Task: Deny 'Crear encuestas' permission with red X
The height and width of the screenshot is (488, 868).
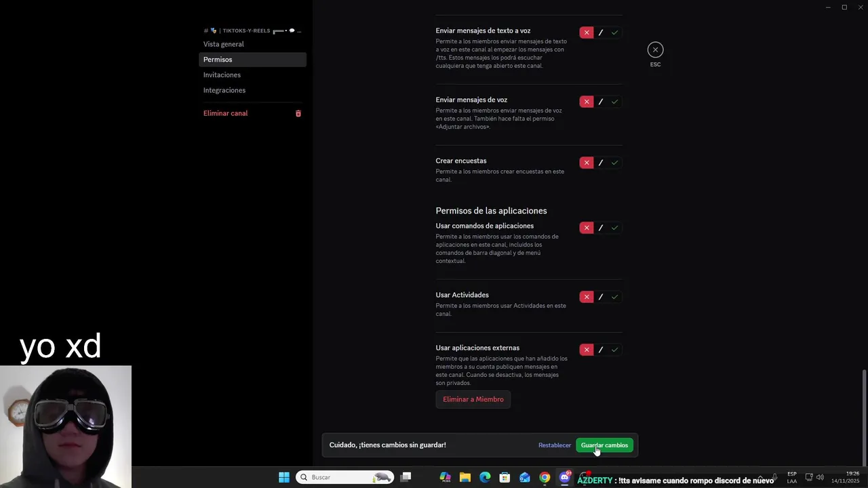Action: (587, 163)
